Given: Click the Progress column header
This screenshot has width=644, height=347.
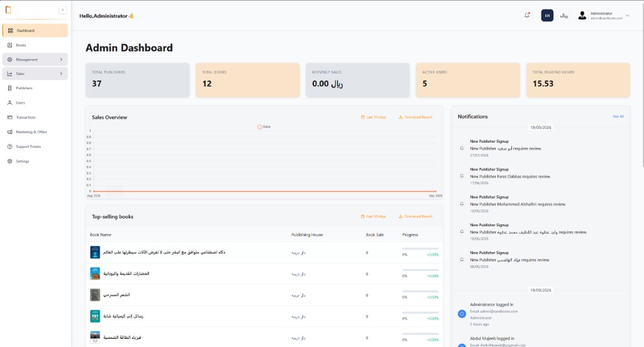Looking at the screenshot, I should pos(410,235).
